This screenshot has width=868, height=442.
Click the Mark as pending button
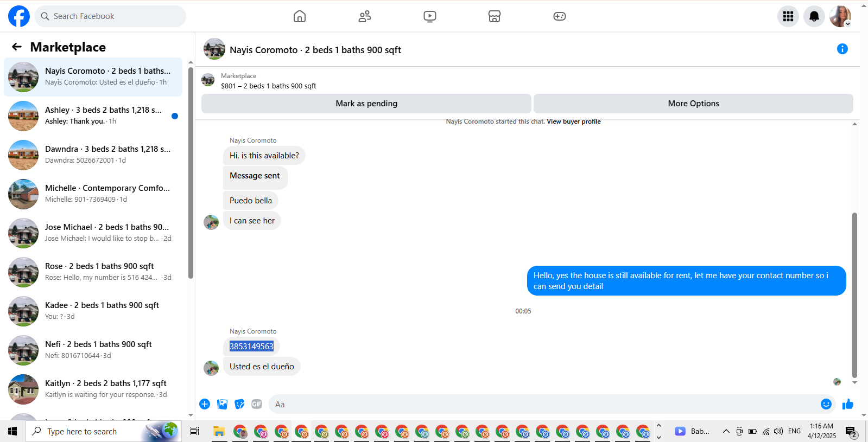(x=366, y=104)
